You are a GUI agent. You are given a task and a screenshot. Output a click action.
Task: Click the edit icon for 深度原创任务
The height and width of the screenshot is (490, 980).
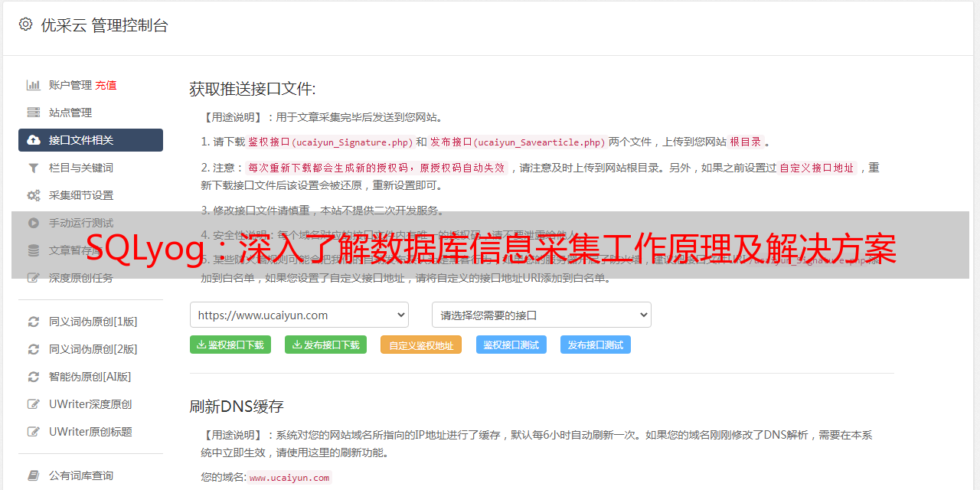[34, 278]
